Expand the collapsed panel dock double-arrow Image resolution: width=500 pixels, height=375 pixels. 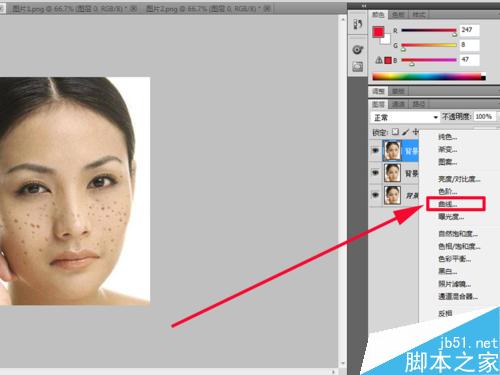(x=364, y=6)
